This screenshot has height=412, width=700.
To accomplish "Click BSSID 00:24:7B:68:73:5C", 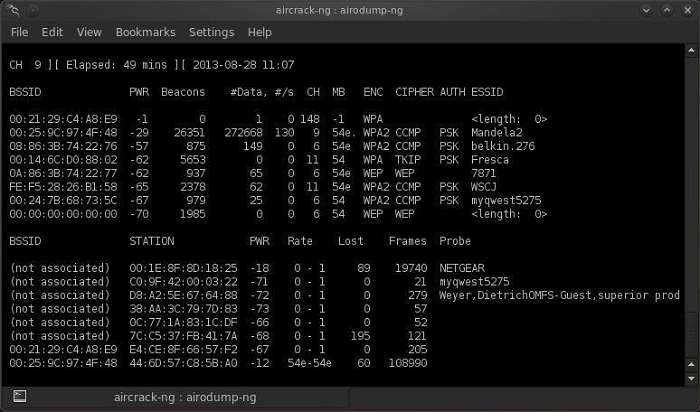I will point(63,200).
